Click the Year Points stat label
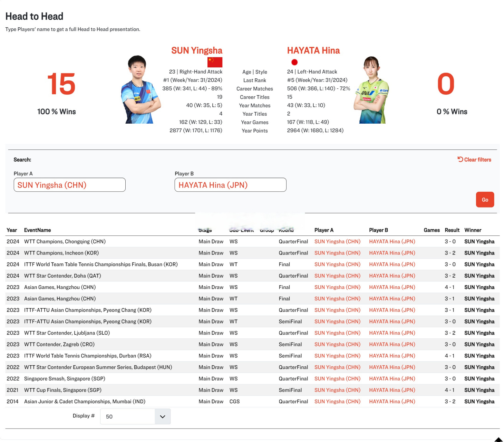Screen dimensions: 504x442 coord(255,131)
